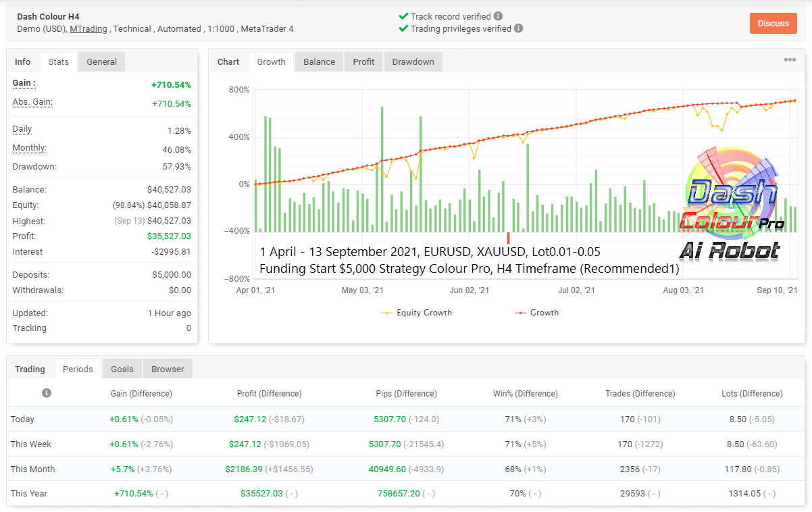812x512 pixels.
Task: Switch to the Browser tab
Action: click(168, 369)
